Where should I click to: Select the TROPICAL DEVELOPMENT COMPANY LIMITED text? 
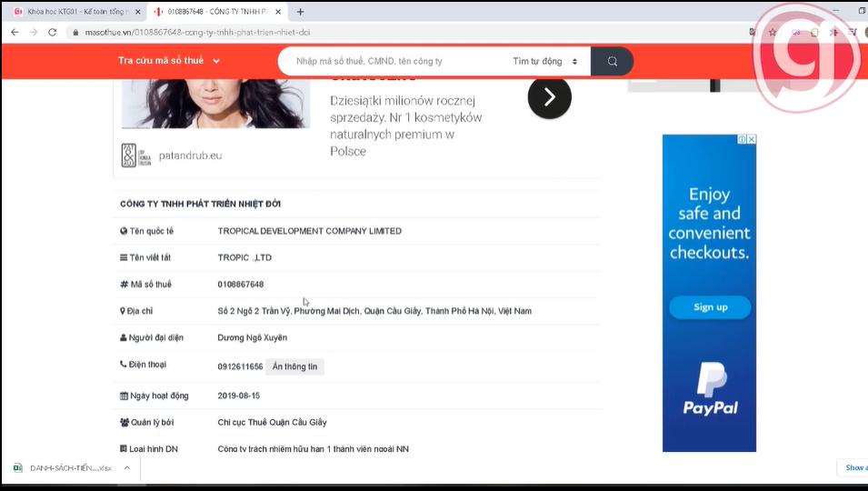pos(309,231)
